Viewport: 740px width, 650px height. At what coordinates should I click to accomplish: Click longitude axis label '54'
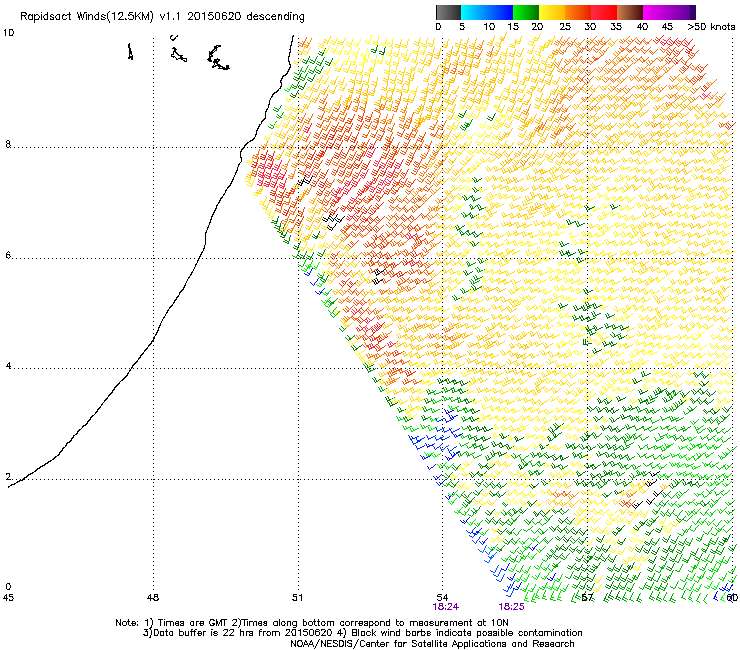442,598
